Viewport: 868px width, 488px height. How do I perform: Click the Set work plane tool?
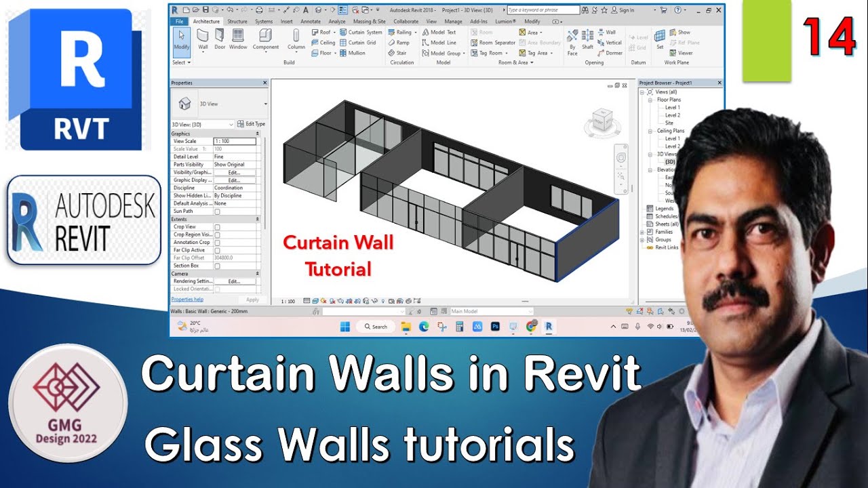pyautogui.click(x=660, y=39)
